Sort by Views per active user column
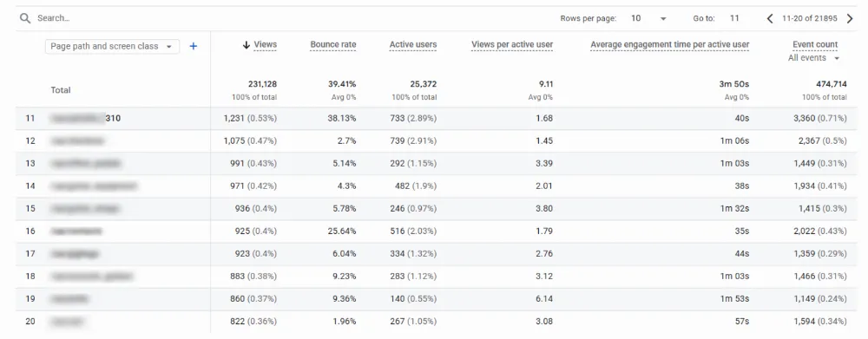The height and width of the screenshot is (339, 868). pyautogui.click(x=512, y=45)
